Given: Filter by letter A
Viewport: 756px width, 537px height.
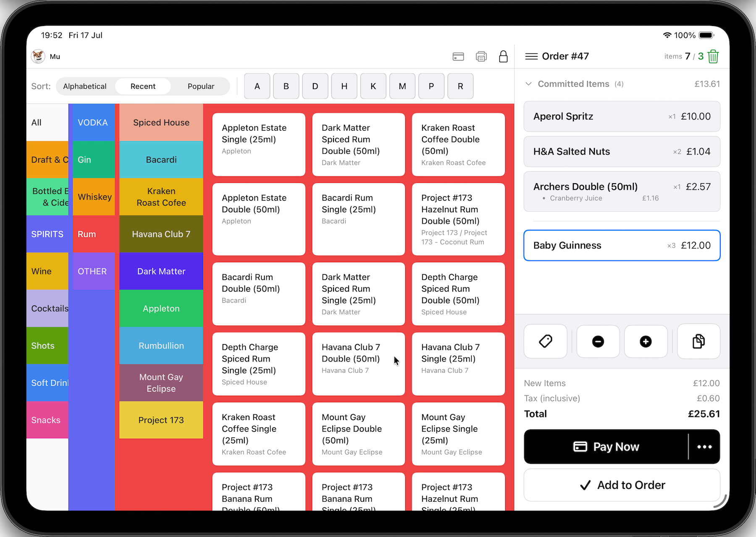Looking at the screenshot, I should 257,86.
